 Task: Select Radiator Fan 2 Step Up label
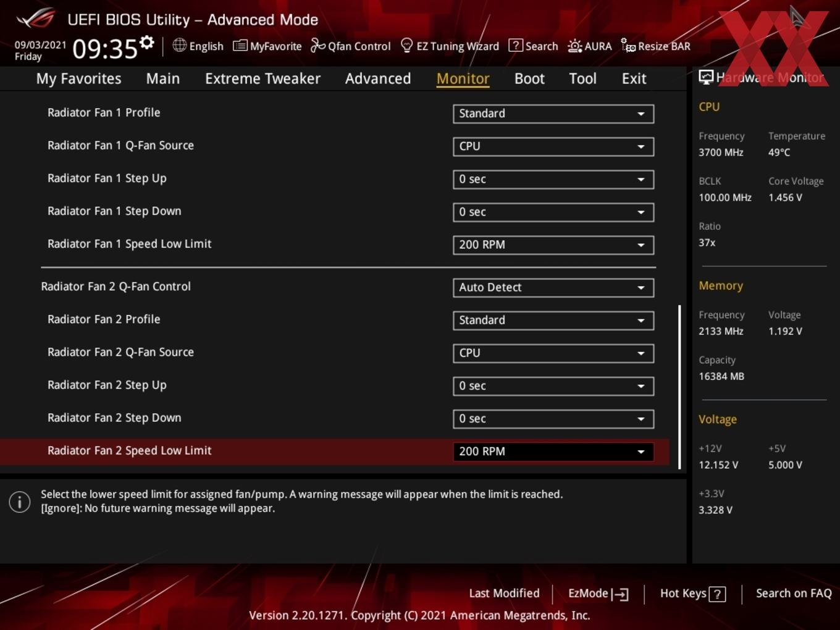click(107, 385)
